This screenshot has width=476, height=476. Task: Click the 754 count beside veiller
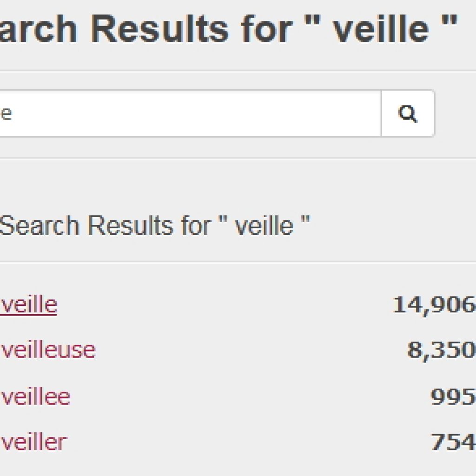(453, 442)
